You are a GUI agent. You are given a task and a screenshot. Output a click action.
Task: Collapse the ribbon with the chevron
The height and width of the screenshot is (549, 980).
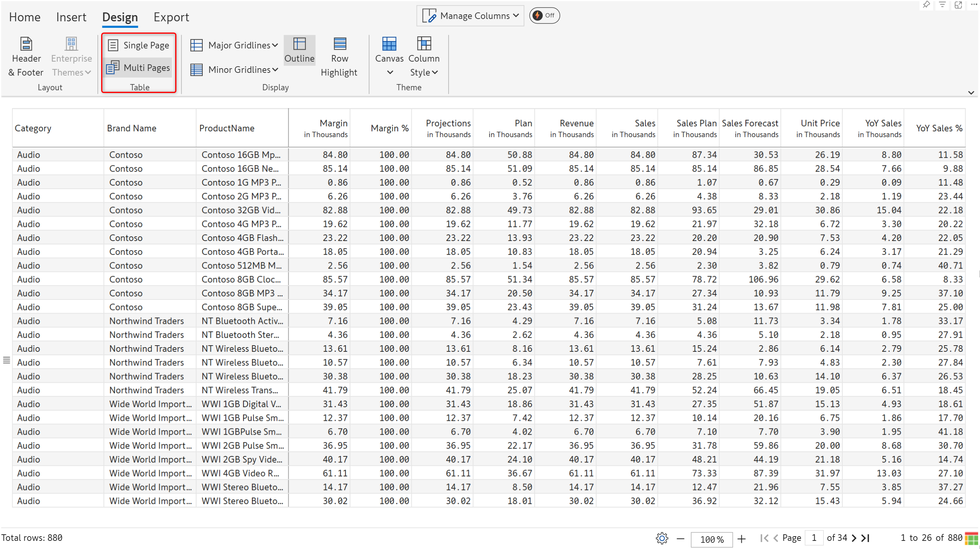[971, 93]
